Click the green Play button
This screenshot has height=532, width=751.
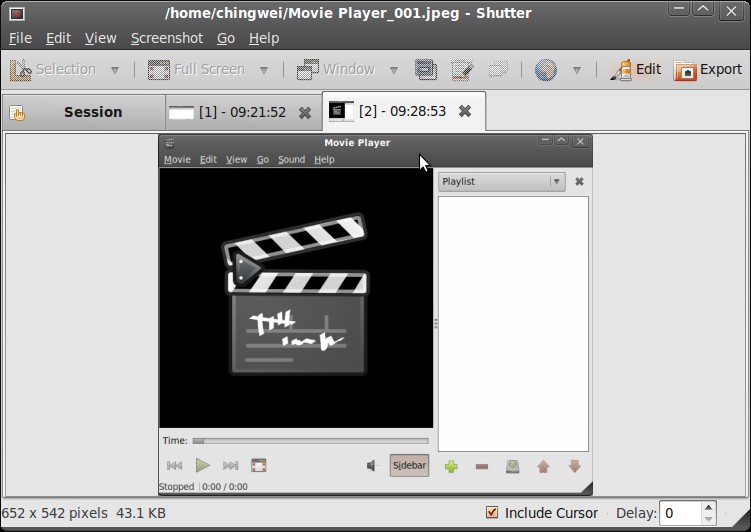203,465
